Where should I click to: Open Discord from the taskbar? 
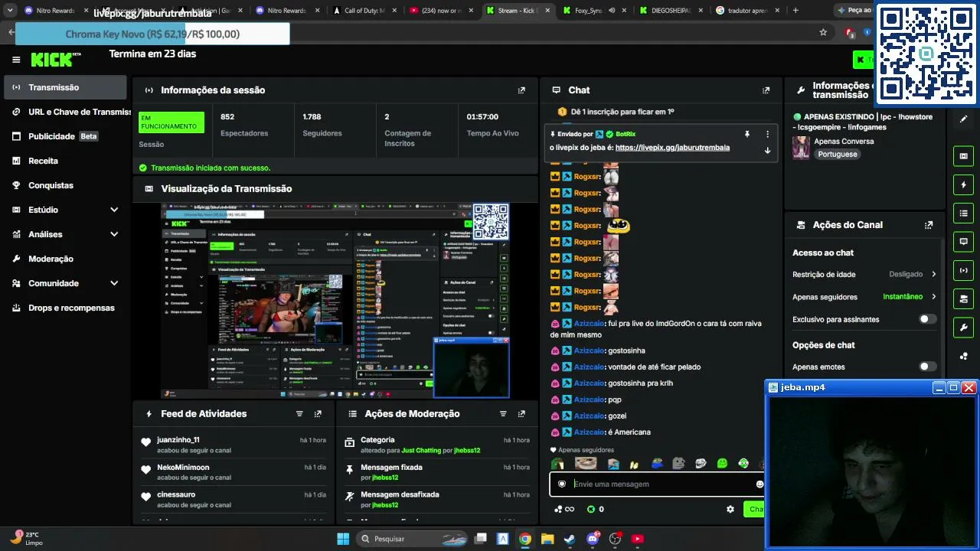(592, 539)
